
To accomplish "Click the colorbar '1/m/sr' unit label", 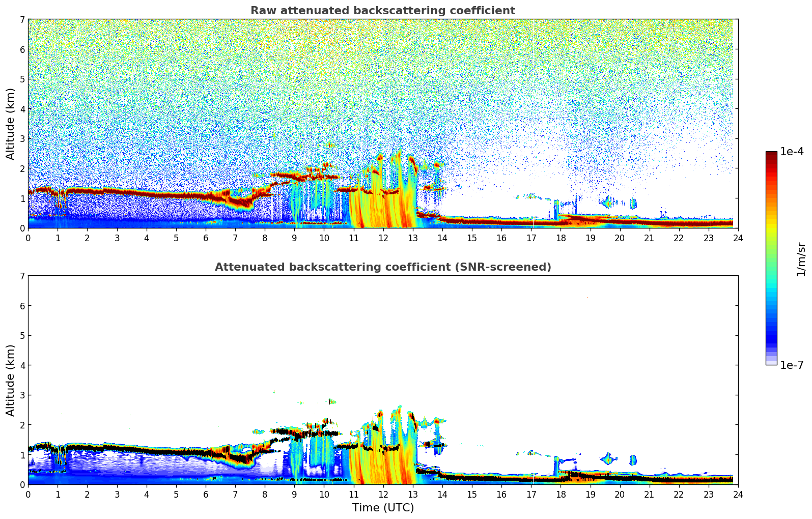I will [x=801, y=259].
